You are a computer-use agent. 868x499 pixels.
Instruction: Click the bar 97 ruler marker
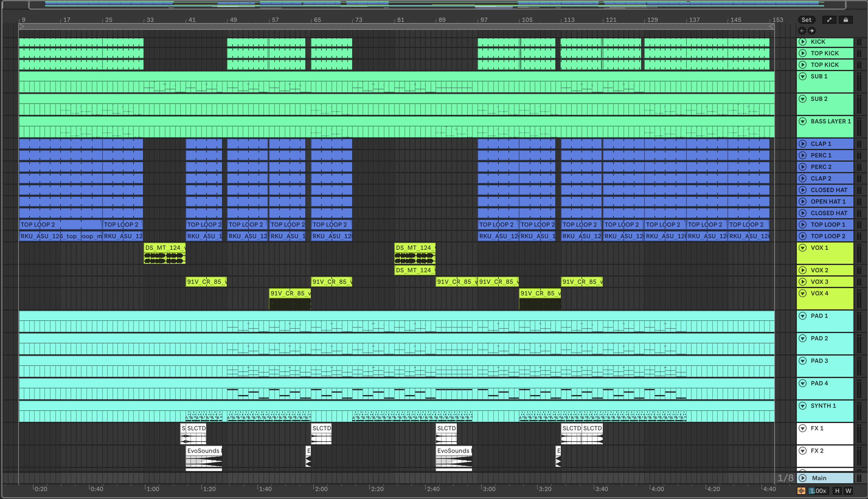point(484,20)
